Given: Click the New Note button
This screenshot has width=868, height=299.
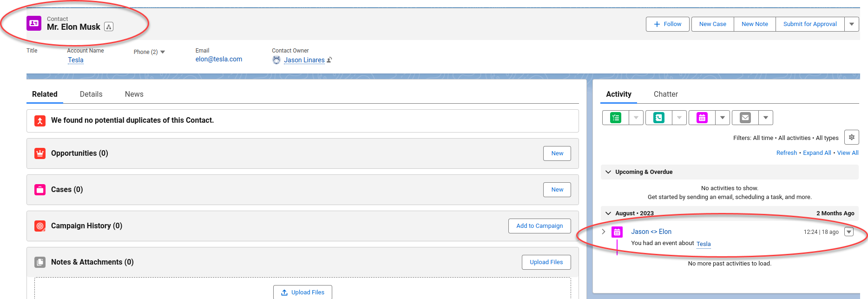Looking at the screenshot, I should [755, 24].
